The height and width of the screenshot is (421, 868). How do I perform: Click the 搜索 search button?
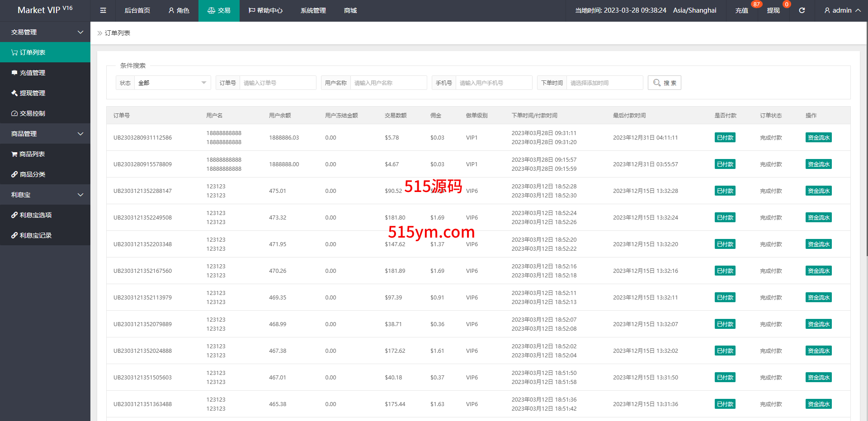click(x=664, y=83)
